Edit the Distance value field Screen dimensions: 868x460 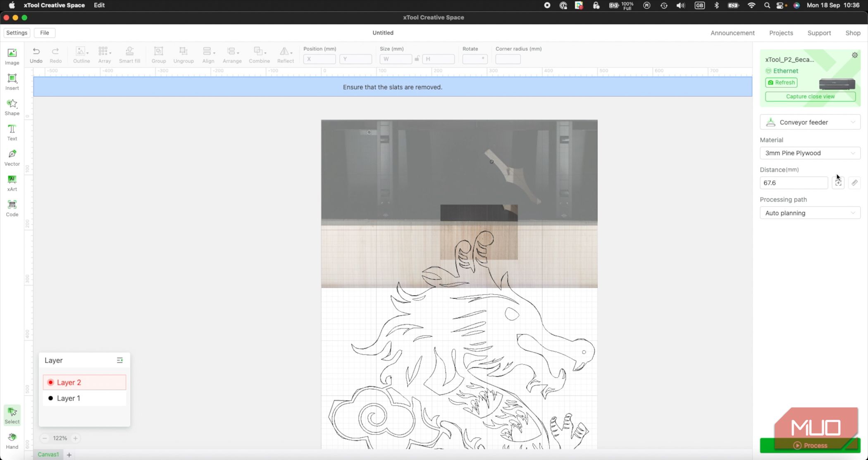click(x=793, y=183)
